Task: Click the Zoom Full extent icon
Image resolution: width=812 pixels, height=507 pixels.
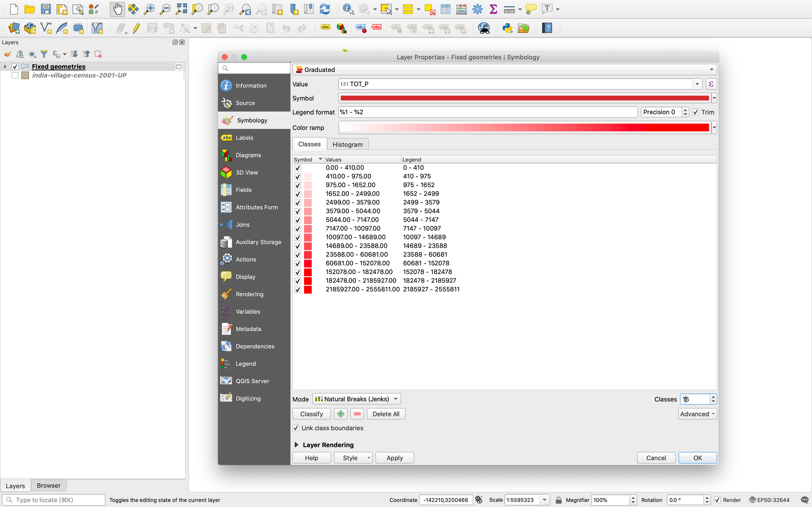Action: click(x=181, y=9)
